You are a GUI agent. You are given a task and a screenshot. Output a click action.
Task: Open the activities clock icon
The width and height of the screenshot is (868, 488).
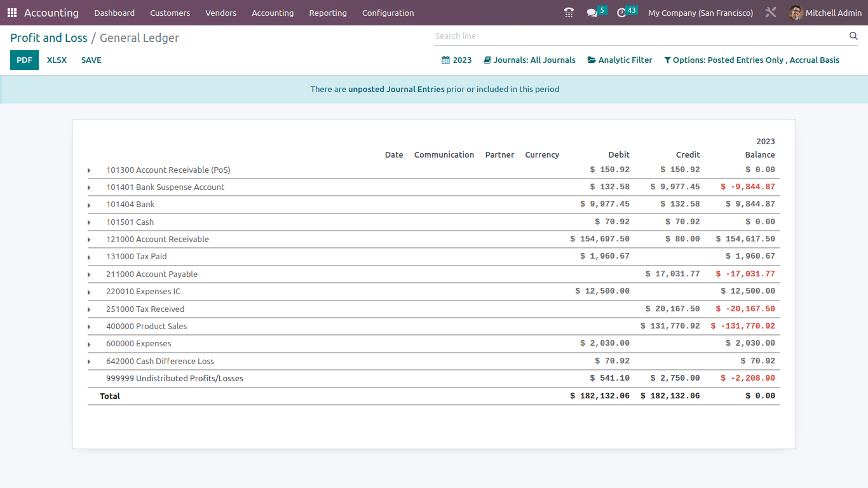(x=621, y=13)
